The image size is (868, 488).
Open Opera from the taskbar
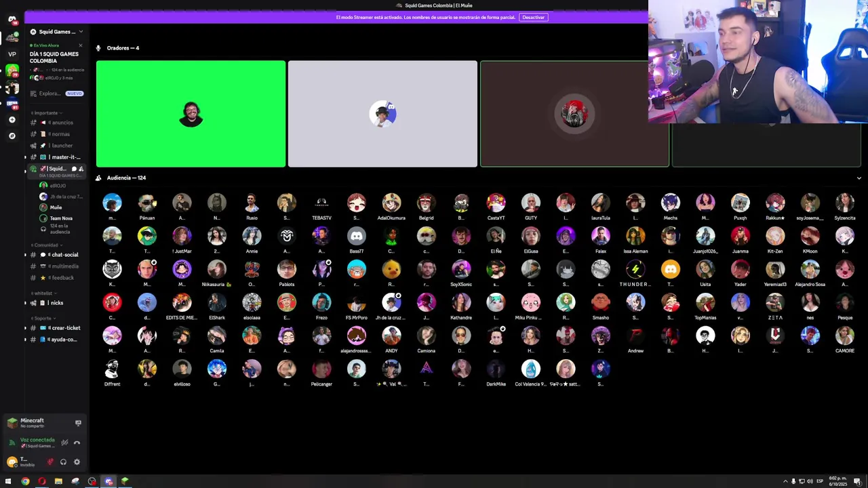[42, 481]
